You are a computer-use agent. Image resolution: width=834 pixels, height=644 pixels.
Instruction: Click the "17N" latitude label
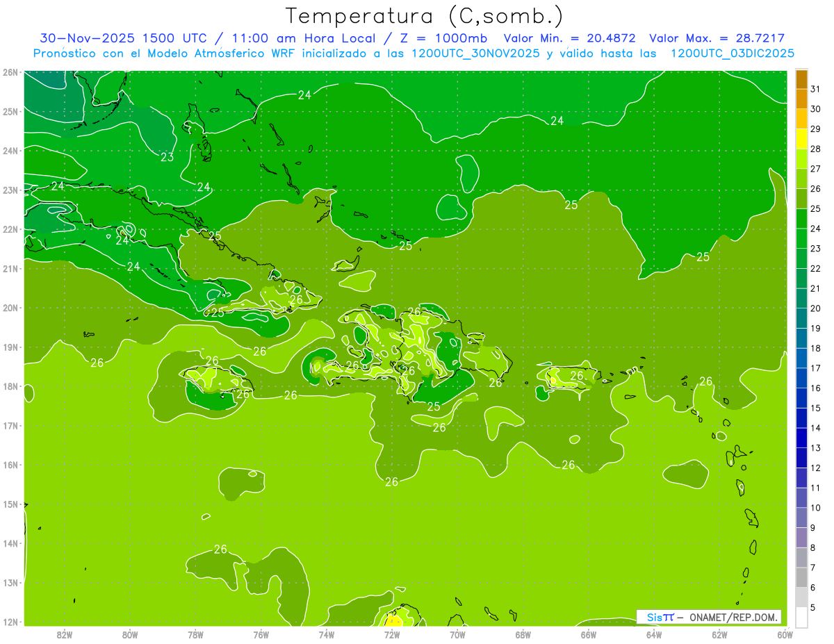click(x=10, y=425)
